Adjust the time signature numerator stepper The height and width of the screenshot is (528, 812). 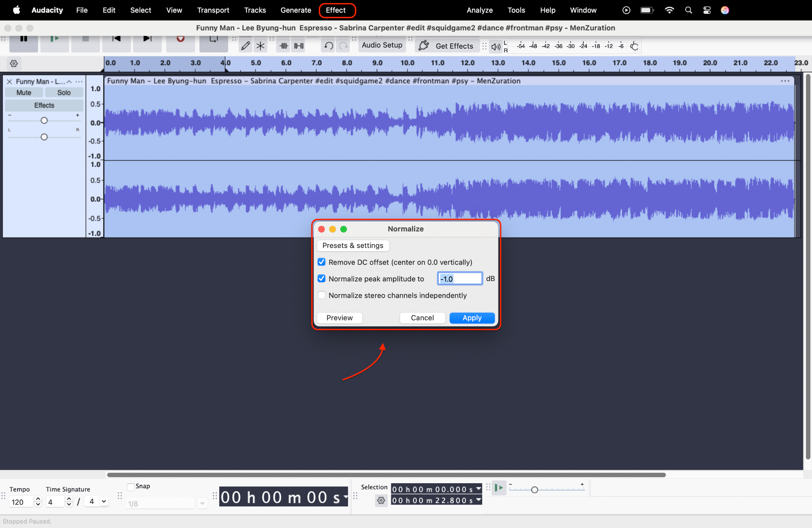pos(69,501)
